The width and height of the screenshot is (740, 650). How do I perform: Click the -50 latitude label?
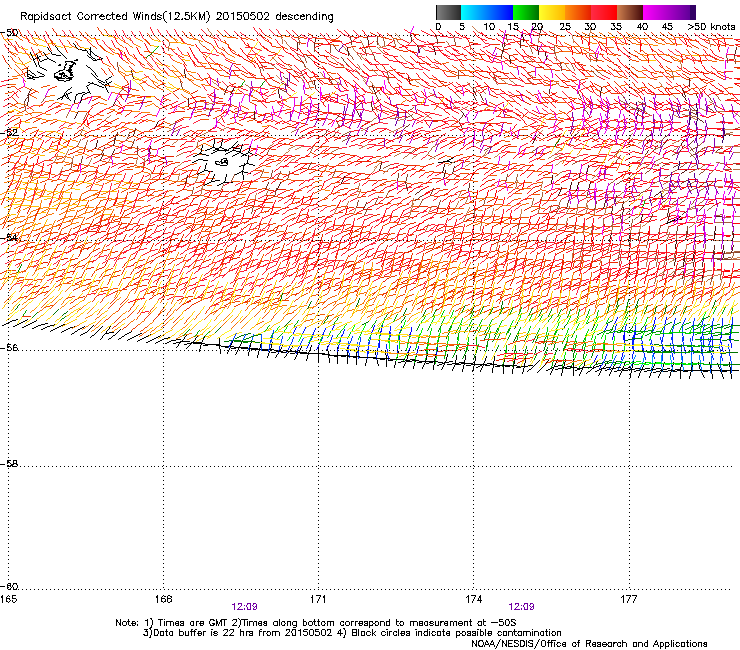(x=9, y=33)
